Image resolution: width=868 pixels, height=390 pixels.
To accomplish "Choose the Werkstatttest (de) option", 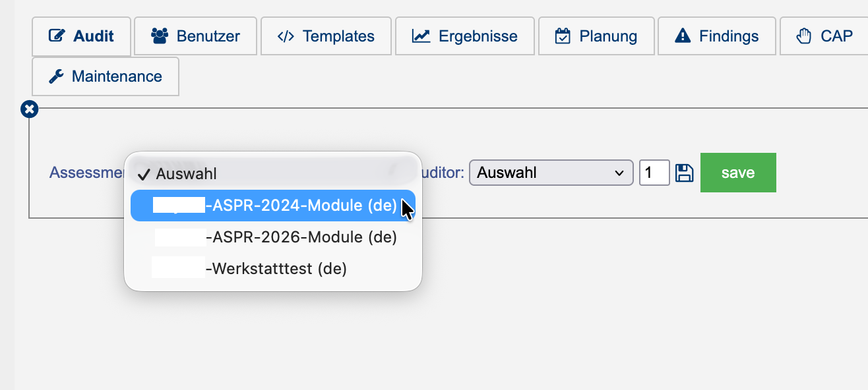I will coord(273,269).
